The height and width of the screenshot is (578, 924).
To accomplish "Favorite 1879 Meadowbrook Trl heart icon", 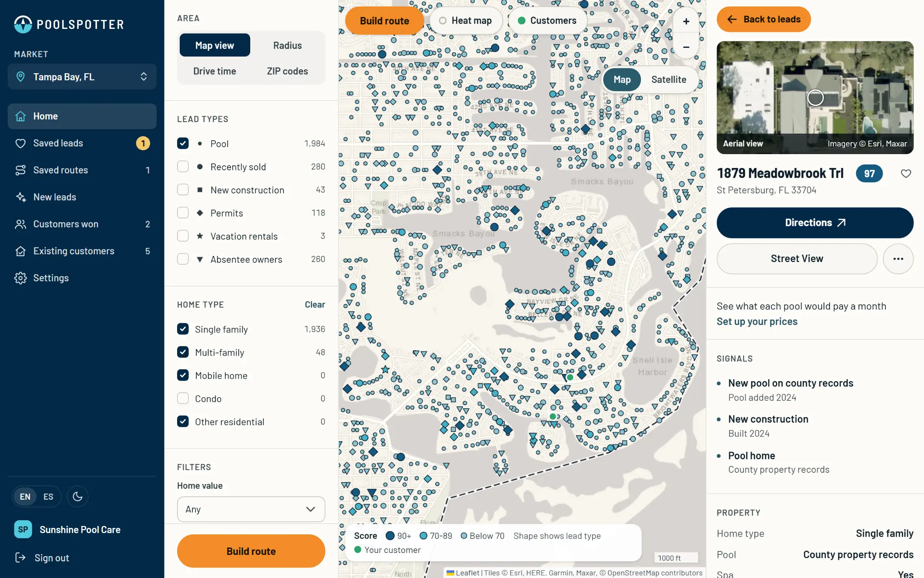I will (x=906, y=173).
